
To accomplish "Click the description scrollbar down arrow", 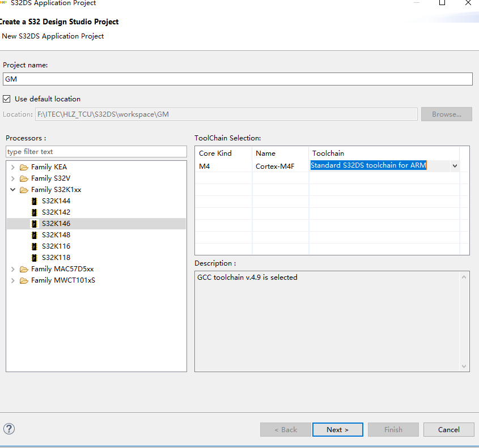I will (x=464, y=366).
